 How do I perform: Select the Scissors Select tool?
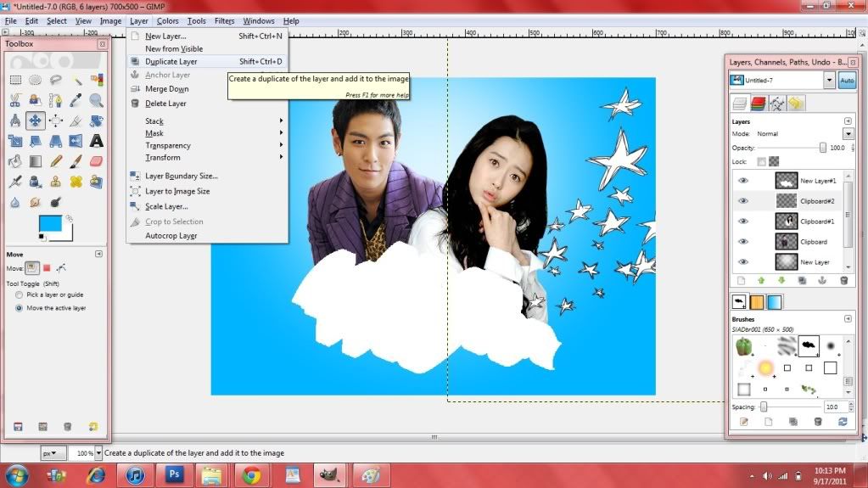[15, 100]
